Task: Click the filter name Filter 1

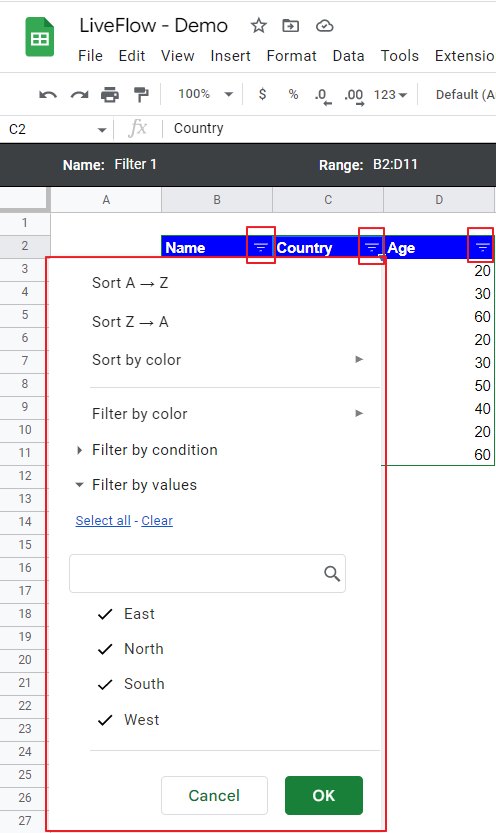Action: click(x=135, y=164)
